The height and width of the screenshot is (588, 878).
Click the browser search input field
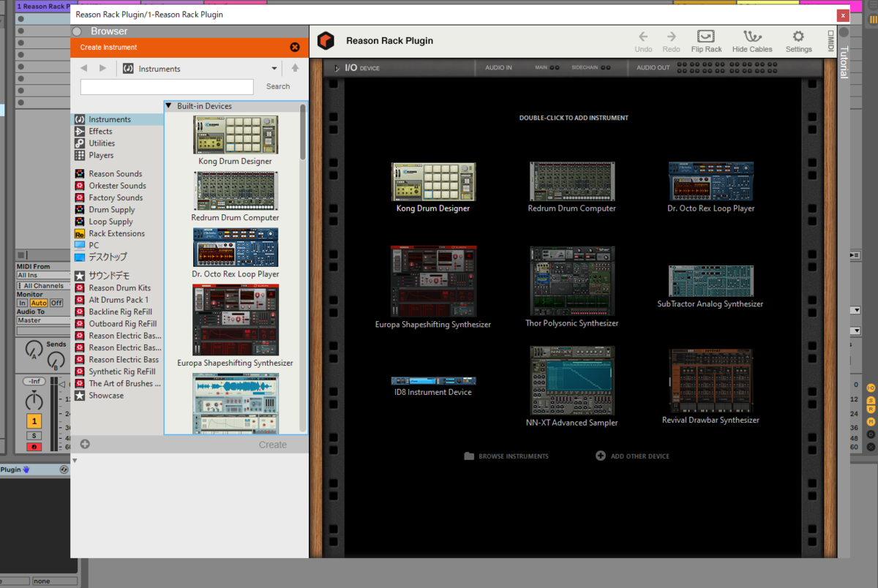[167, 86]
